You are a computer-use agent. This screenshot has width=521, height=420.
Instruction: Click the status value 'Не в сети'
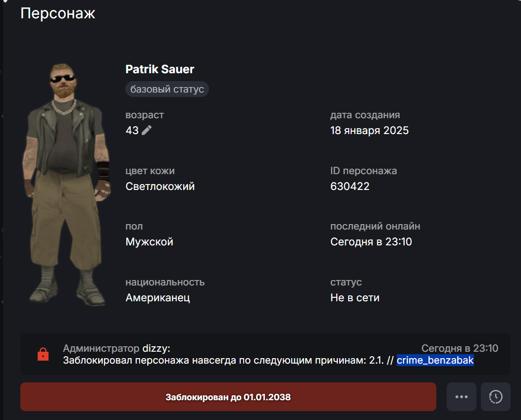(355, 297)
